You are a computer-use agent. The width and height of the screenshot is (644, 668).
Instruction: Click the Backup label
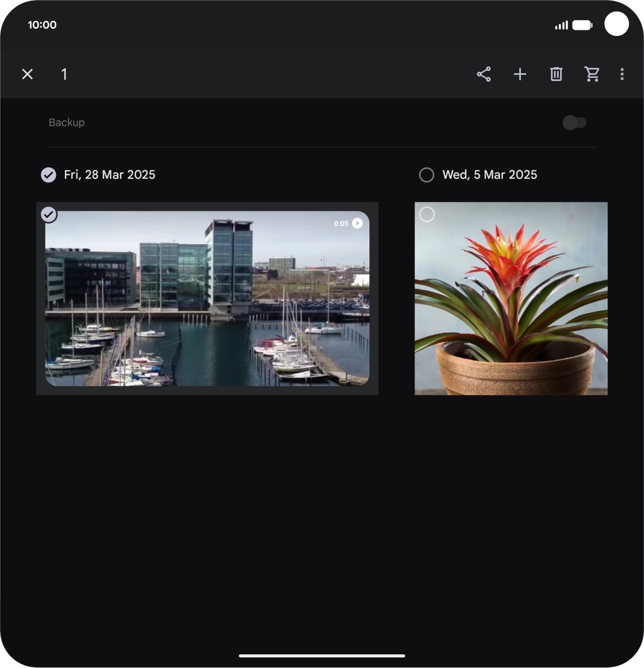[x=66, y=123]
